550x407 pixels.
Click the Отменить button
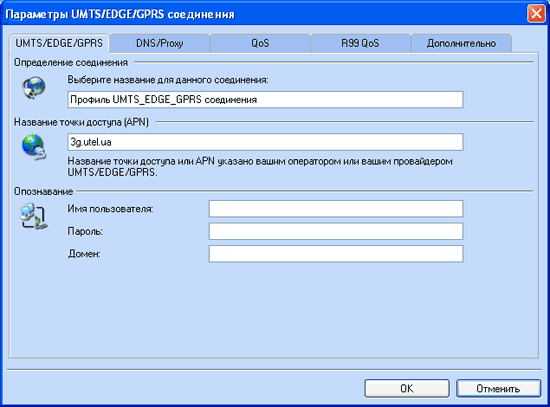[x=498, y=388]
